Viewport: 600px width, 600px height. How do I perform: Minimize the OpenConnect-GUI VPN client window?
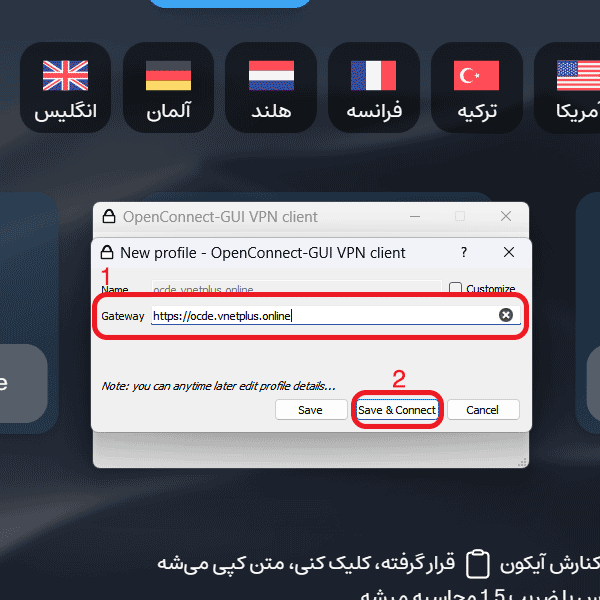(x=415, y=217)
